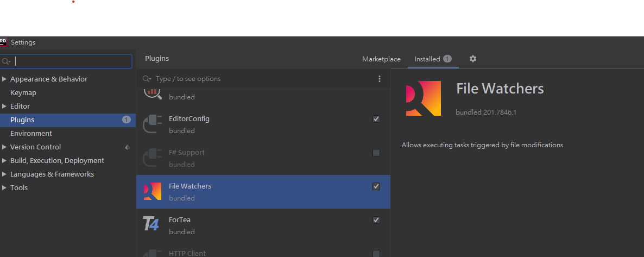The height and width of the screenshot is (257, 644).
Task: Enable the HTTP Client plugin checkbox
Action: 376,254
